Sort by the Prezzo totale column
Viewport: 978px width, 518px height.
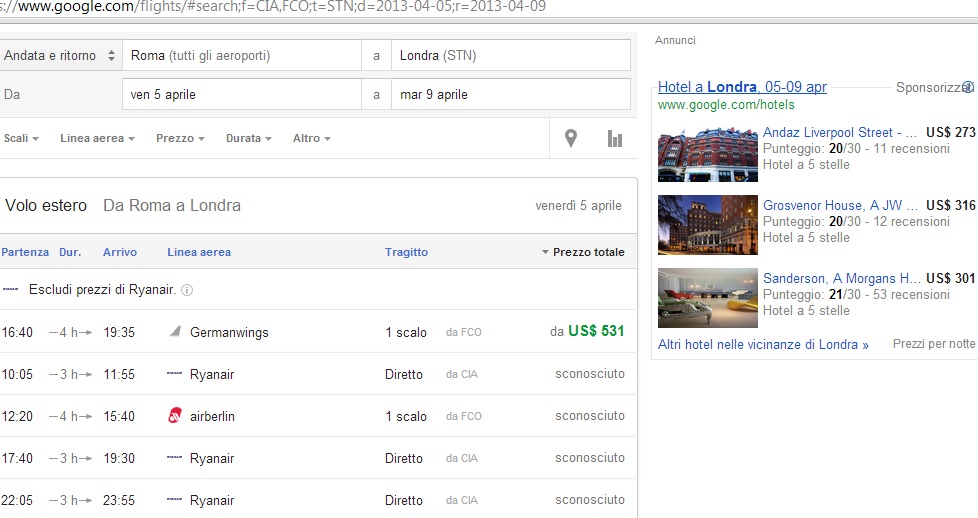coord(583,252)
